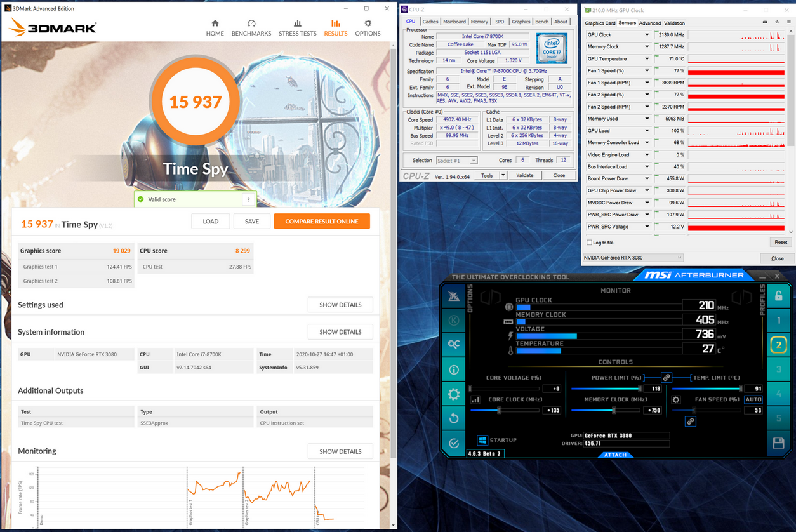The height and width of the screenshot is (532, 796).
Task: Switch to the Memory tab in CPU-Z
Action: point(479,22)
